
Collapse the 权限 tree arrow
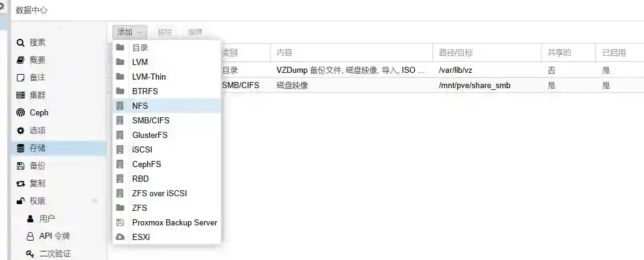click(95, 201)
